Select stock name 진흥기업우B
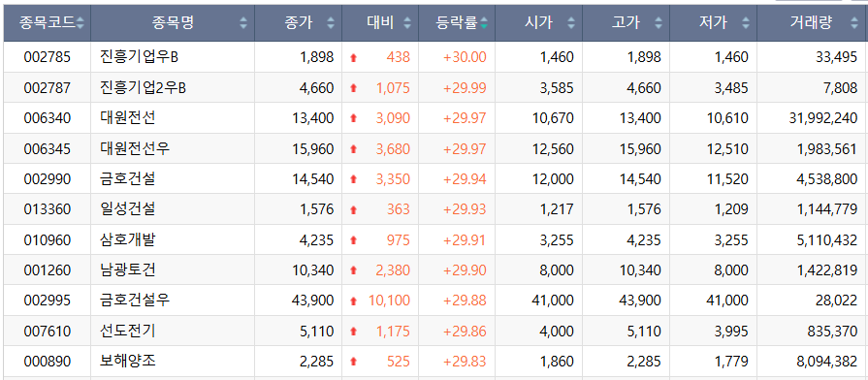The image size is (868, 380). pyautogui.click(x=140, y=57)
